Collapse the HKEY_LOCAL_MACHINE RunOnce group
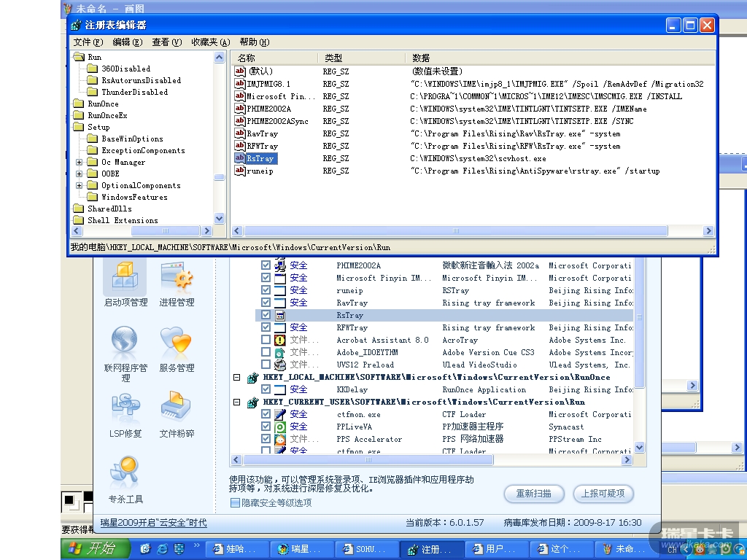The width and height of the screenshot is (747, 560). (x=236, y=377)
